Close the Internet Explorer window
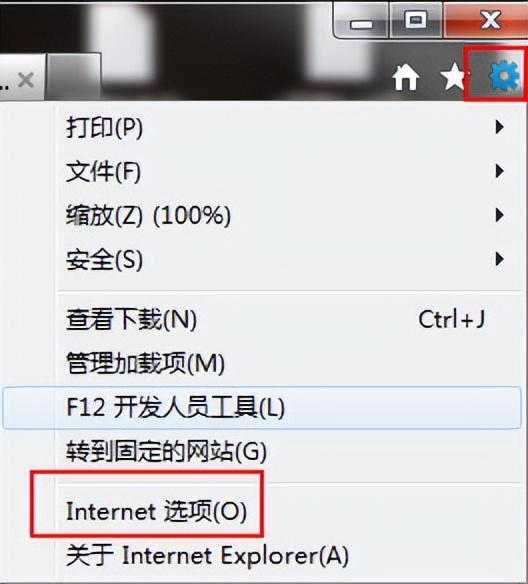This screenshot has width=528, height=584. tap(490, 19)
